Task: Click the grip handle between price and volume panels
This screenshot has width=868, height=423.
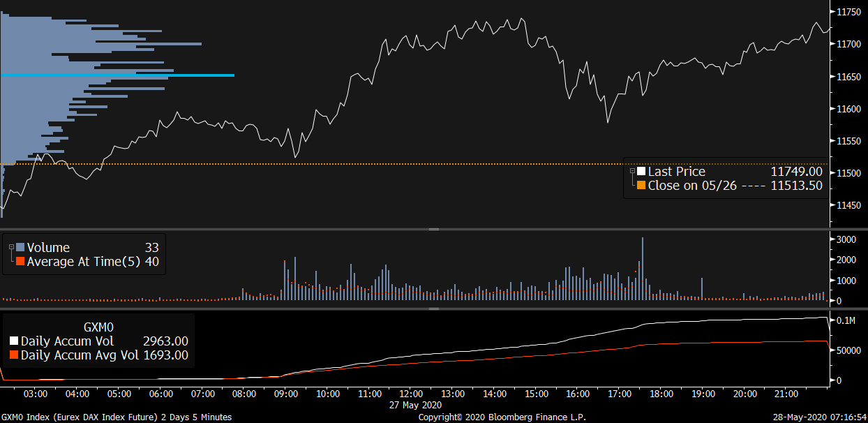Action: coord(433,229)
